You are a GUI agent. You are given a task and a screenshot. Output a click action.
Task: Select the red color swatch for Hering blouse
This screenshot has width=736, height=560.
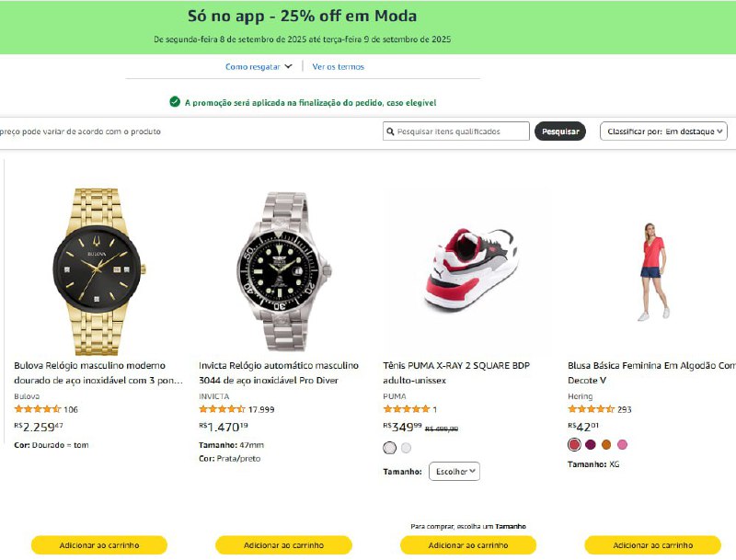click(575, 444)
